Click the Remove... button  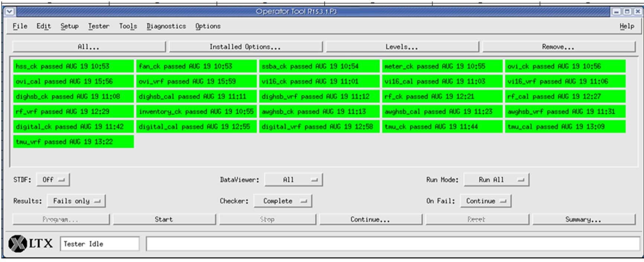point(558,47)
